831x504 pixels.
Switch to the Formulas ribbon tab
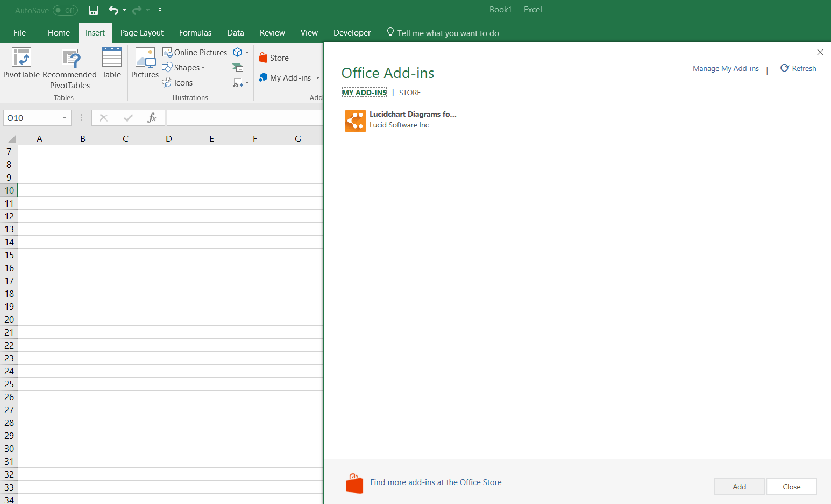point(195,32)
